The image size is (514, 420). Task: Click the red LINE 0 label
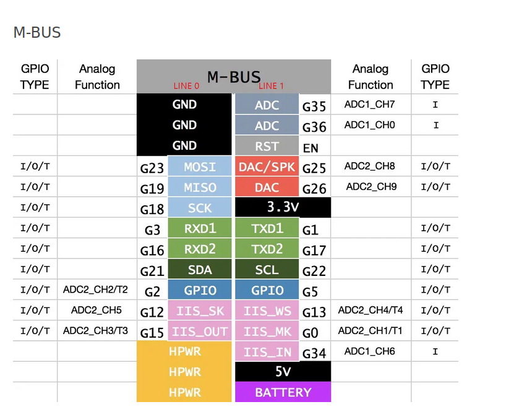coord(187,86)
